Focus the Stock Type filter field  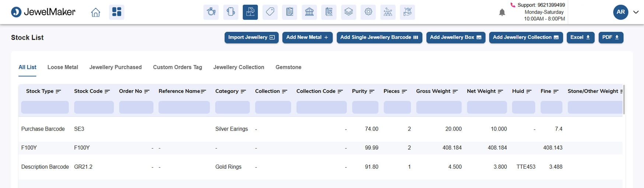click(45, 107)
